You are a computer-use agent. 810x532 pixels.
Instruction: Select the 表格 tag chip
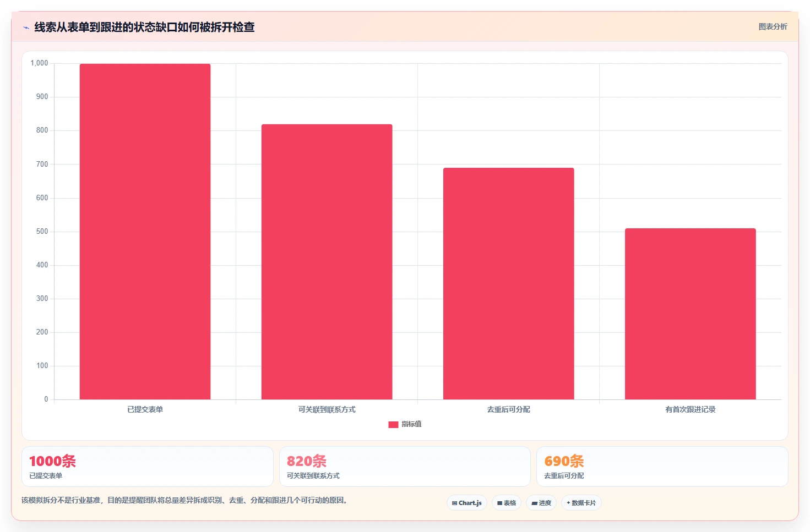click(x=507, y=503)
